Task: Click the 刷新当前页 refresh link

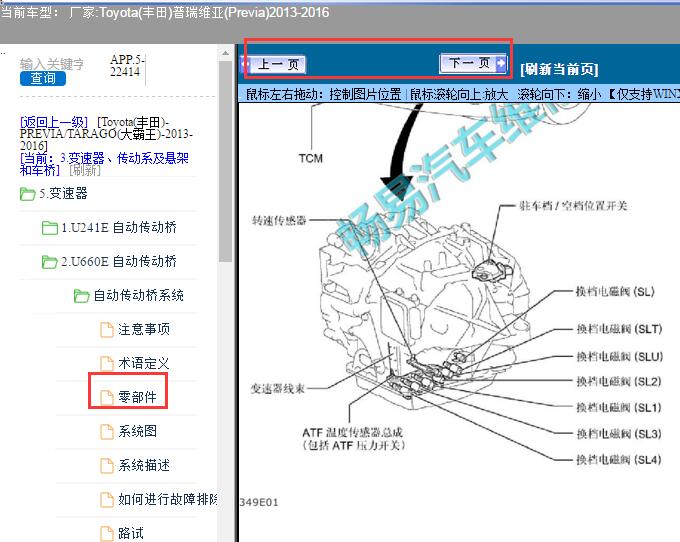Action: tap(559, 69)
